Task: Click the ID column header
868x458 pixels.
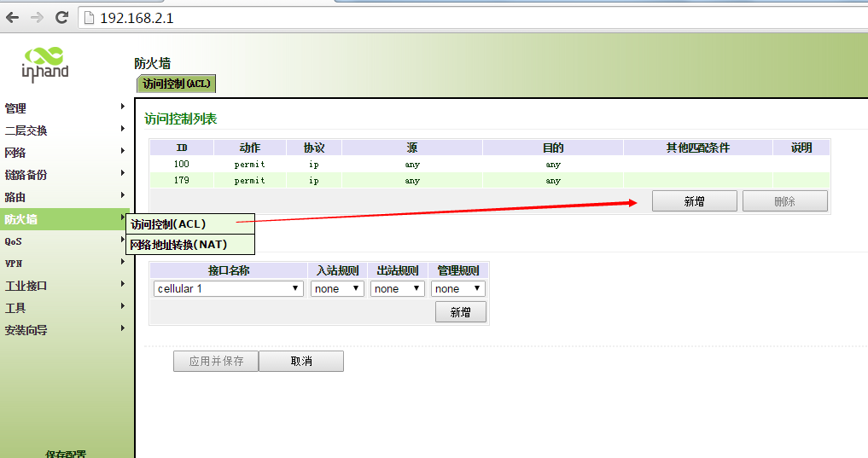Action: [x=182, y=148]
